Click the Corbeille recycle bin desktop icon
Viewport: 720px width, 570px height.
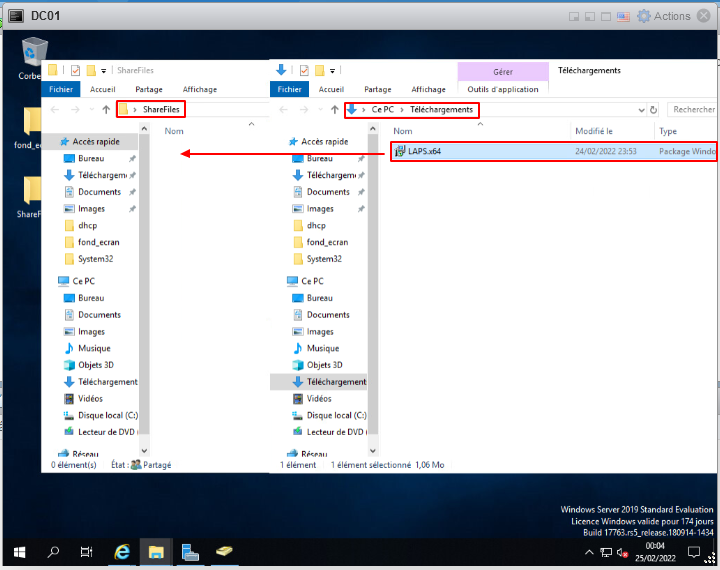[x=33, y=50]
